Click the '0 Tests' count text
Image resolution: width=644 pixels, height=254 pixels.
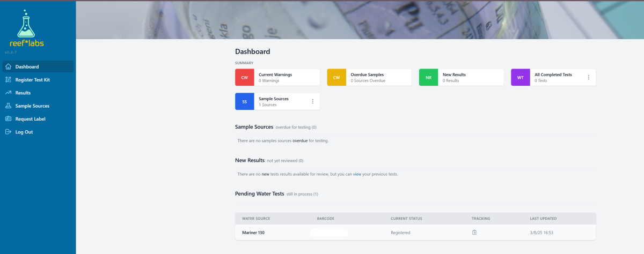pos(540,80)
